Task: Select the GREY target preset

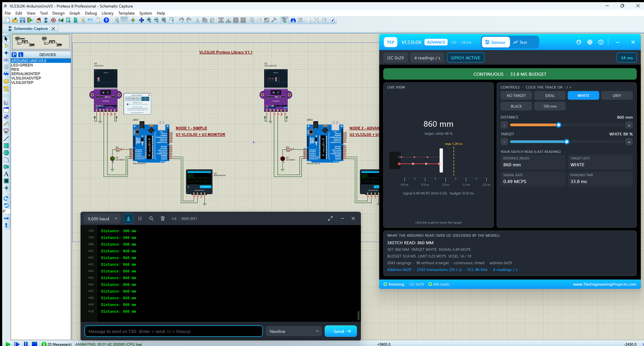Action: (x=617, y=96)
